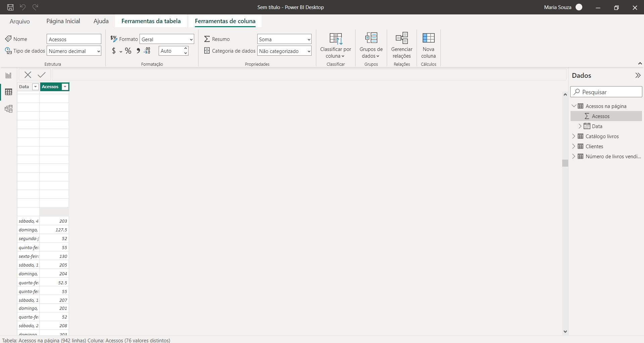
Task: Open Resumo dropdown Soma
Action: tap(284, 39)
